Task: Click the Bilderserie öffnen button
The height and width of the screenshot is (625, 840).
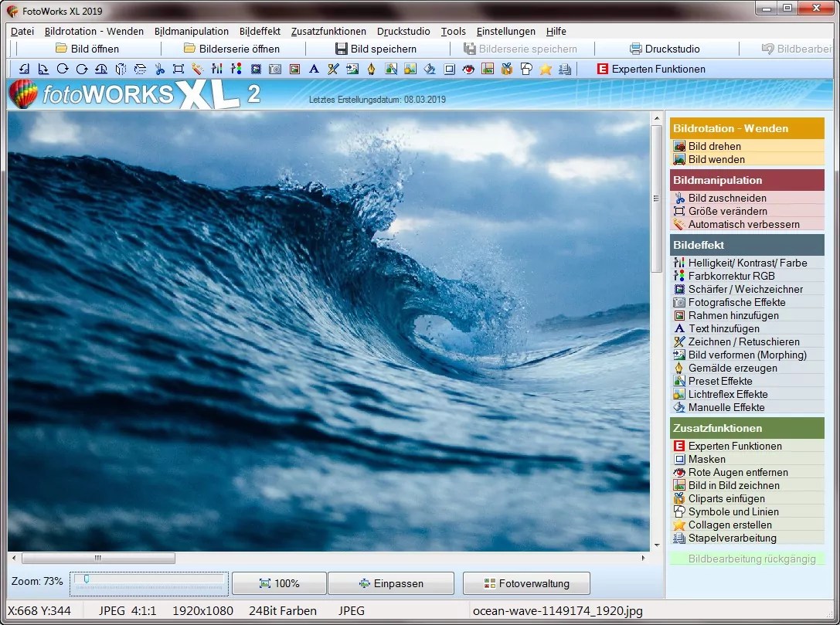Action: [x=232, y=49]
